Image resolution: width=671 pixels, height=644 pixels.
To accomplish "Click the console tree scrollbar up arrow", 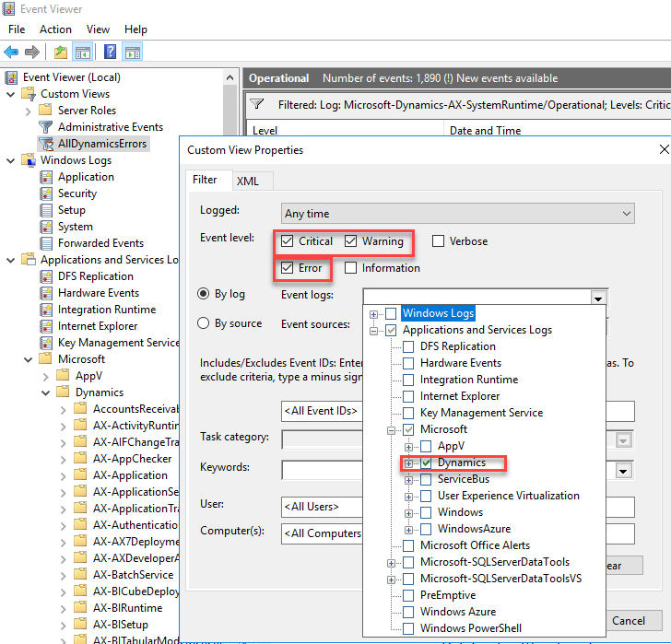I will click(x=230, y=77).
